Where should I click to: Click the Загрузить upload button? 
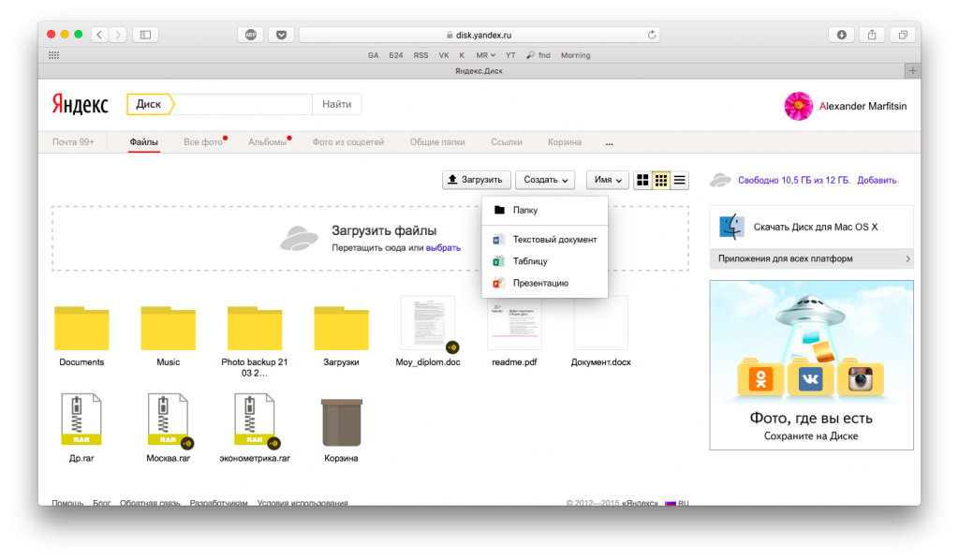point(476,180)
